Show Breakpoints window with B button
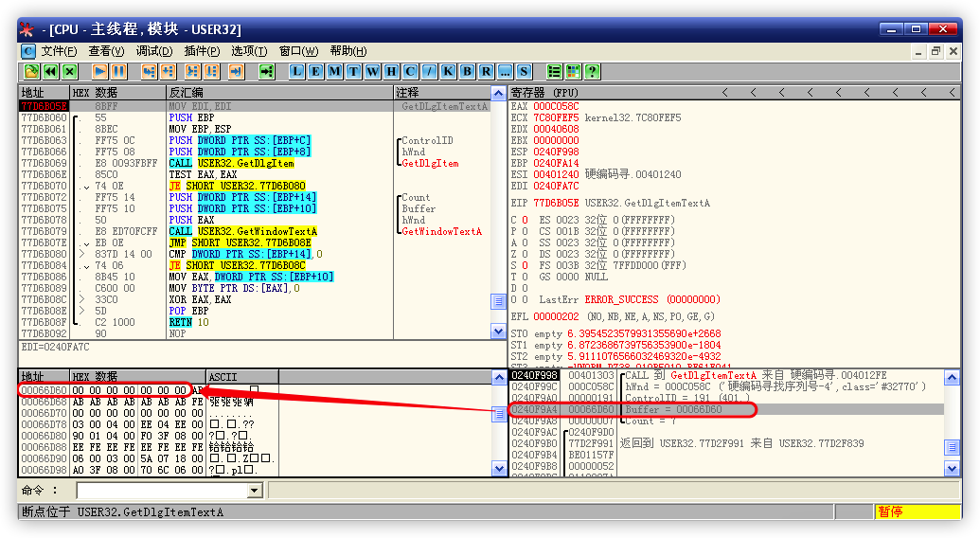 tap(467, 71)
